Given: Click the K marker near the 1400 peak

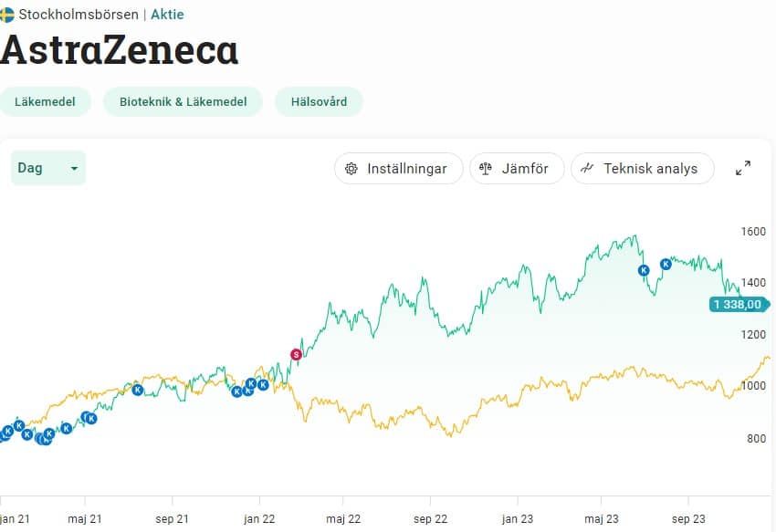Looking at the screenshot, I should [644, 270].
